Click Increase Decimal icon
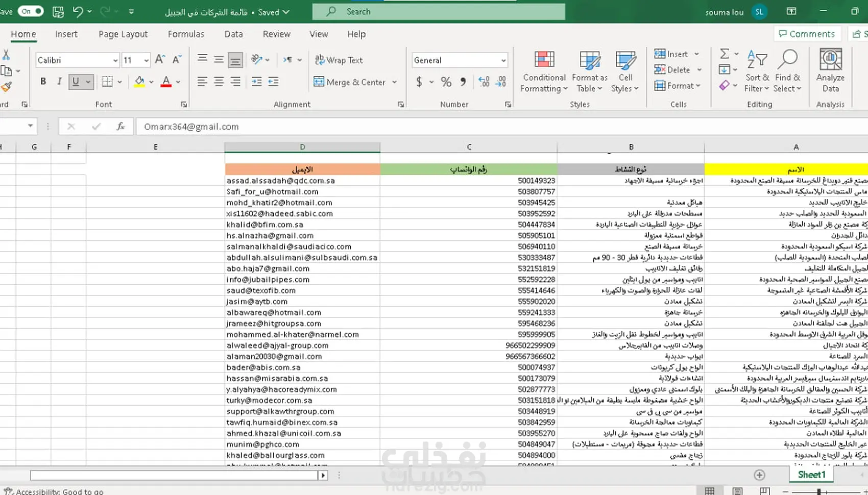The width and height of the screenshot is (868, 495). coord(484,82)
